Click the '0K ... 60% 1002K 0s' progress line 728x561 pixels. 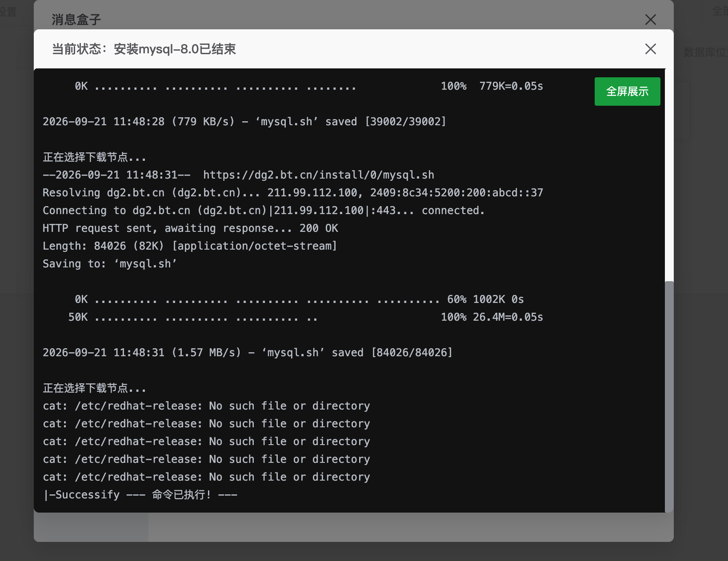coord(299,299)
